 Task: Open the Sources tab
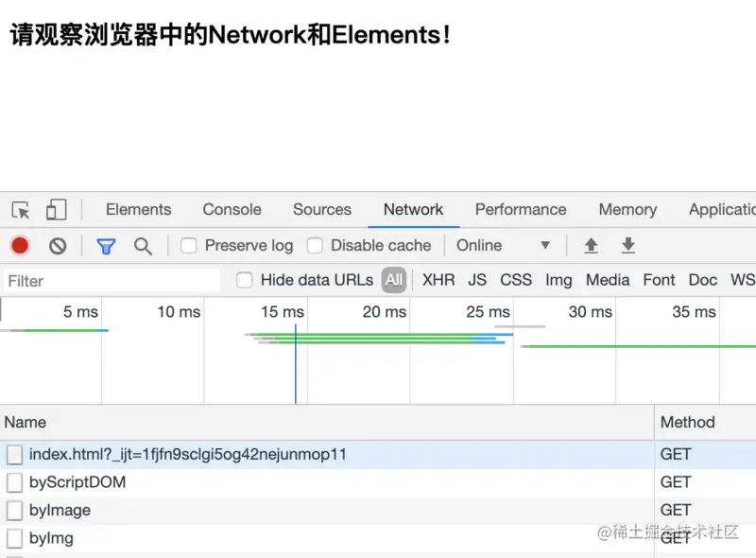pyautogui.click(x=322, y=210)
